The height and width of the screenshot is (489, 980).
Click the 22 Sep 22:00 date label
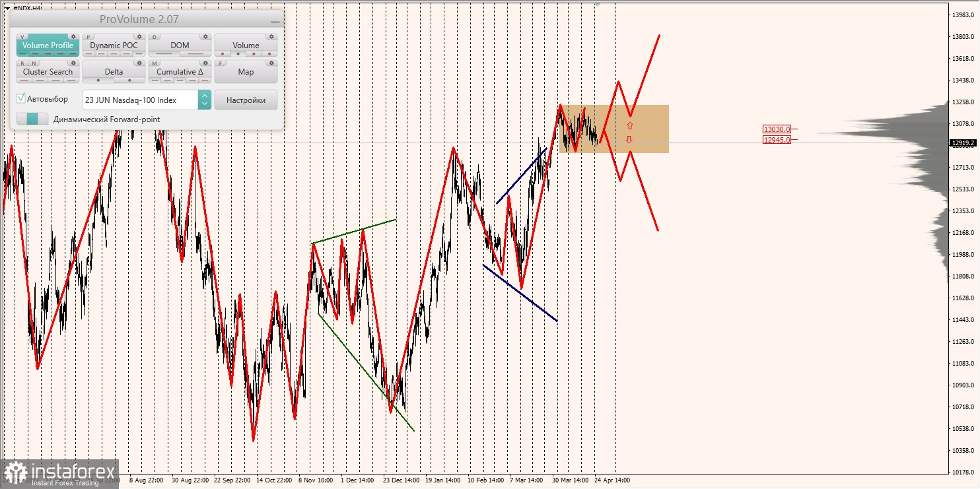point(232,480)
